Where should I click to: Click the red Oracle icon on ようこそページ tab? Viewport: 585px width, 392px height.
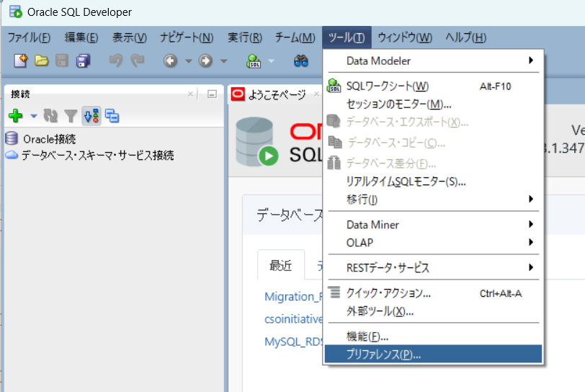(x=238, y=94)
